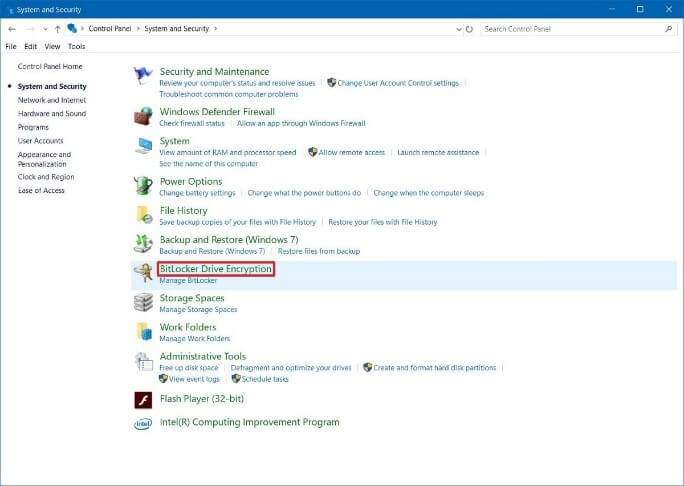The image size is (684, 486).
Task: Go to Control Panel Home
Action: (50, 66)
